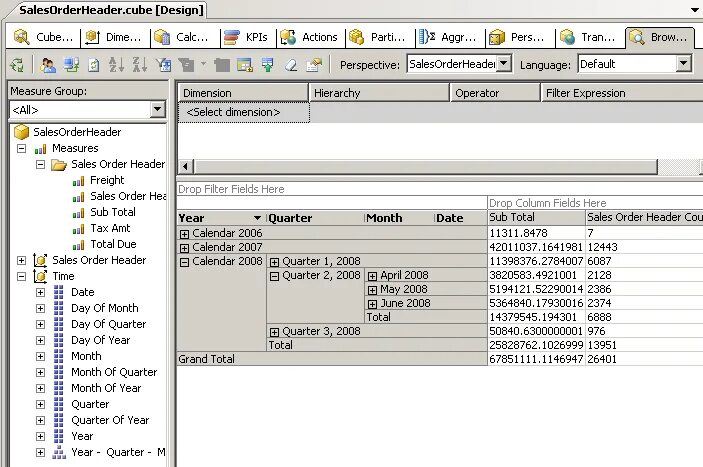The image size is (703, 467).
Task: Click the Total Due measure icon
Action: pyautogui.click(x=78, y=245)
